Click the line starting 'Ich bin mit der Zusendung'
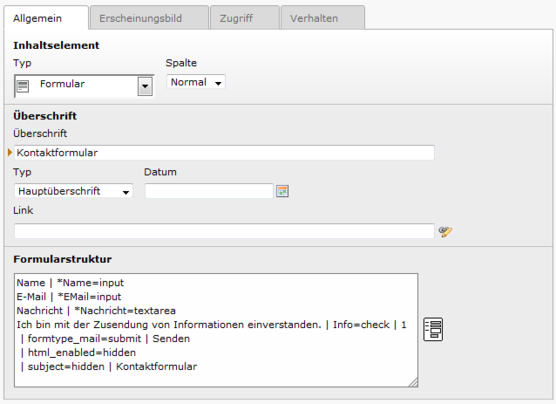Screen dimensions: 556x404 (x=211, y=325)
